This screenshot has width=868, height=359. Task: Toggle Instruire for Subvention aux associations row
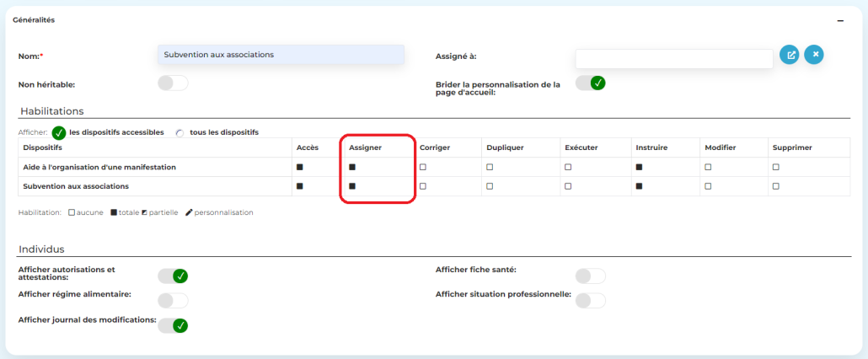(x=639, y=185)
